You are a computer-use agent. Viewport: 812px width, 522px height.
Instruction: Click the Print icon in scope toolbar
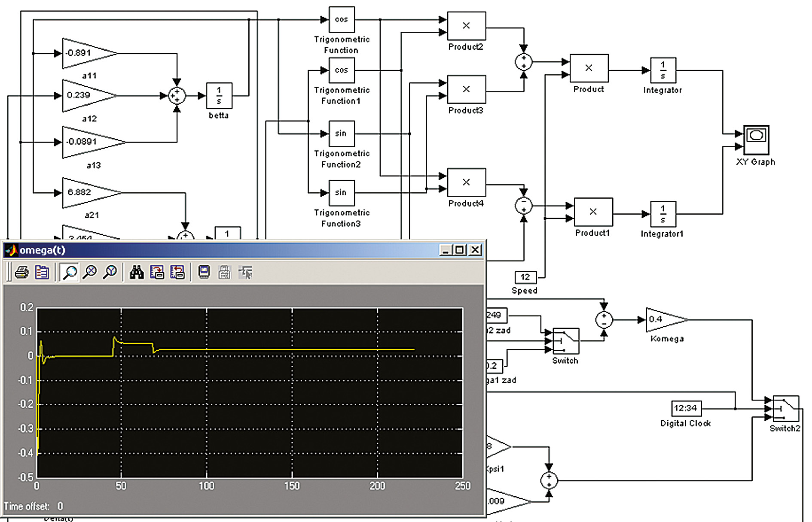tap(21, 272)
